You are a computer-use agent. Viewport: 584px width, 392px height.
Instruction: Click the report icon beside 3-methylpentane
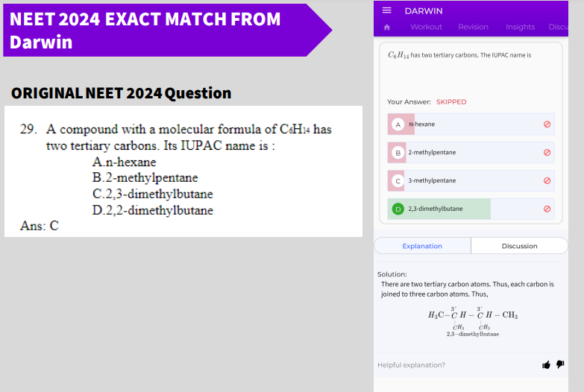pos(547,180)
